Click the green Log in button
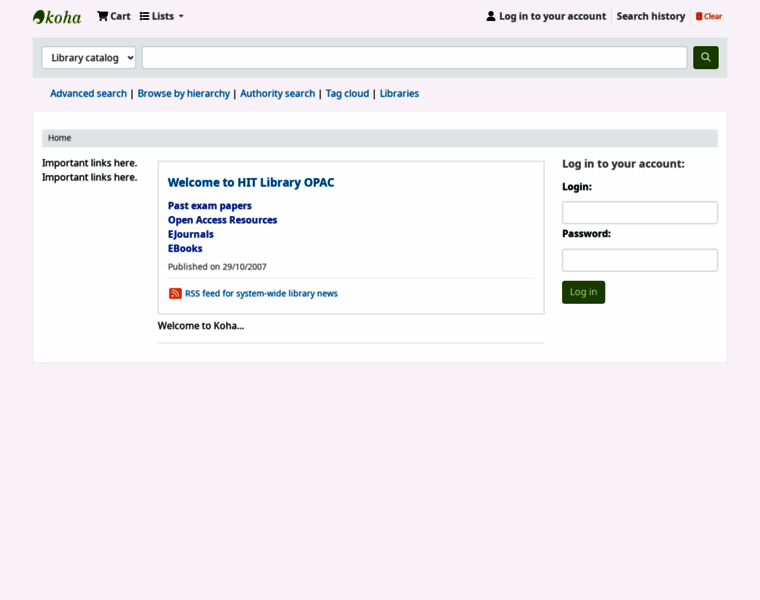 [584, 292]
